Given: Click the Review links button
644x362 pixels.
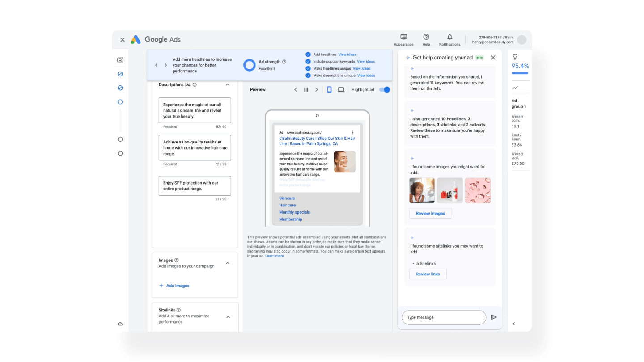Looking at the screenshot, I should point(428,274).
